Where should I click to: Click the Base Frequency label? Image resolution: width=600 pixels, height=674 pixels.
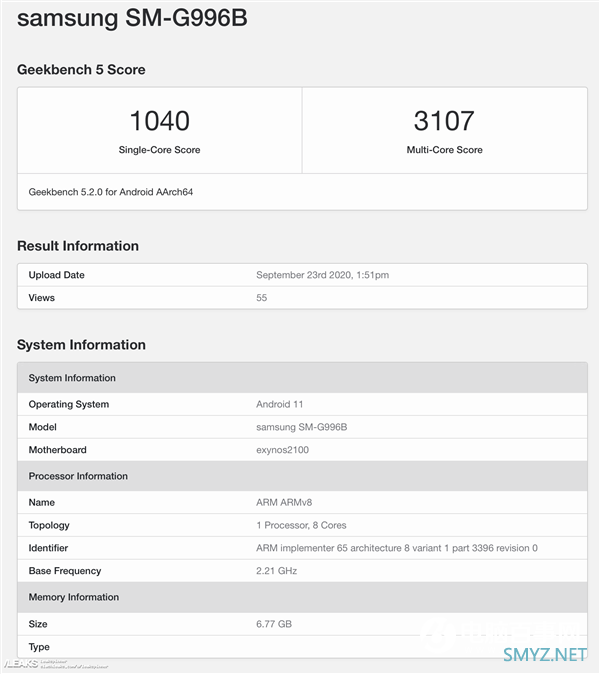pos(65,571)
